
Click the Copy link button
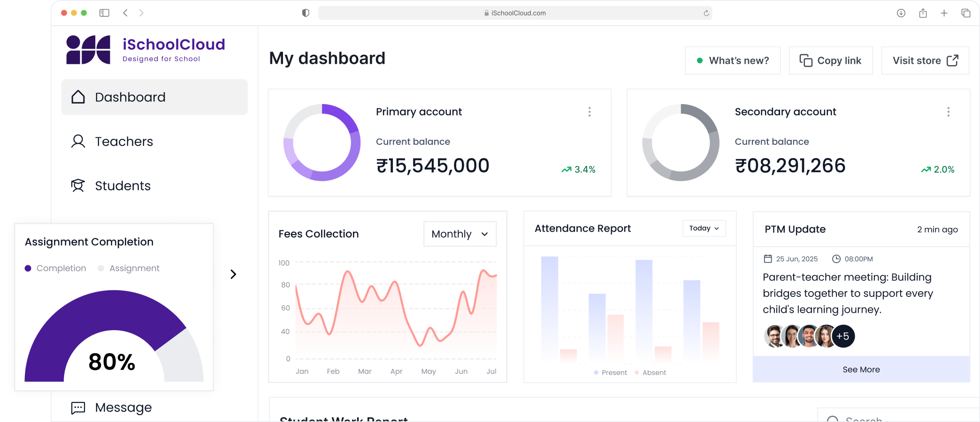[831, 60]
